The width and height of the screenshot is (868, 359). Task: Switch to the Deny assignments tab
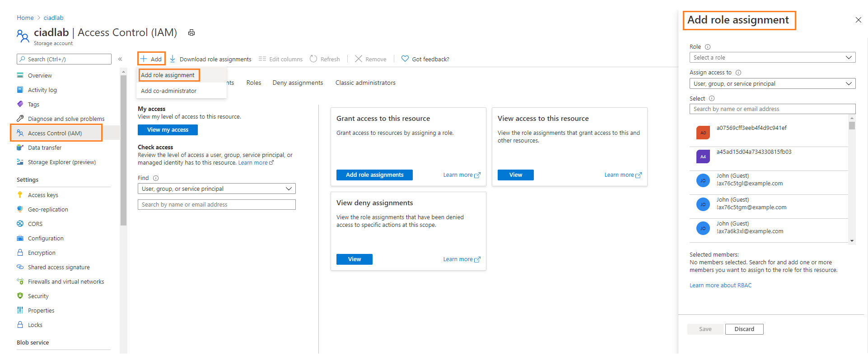[x=298, y=83]
